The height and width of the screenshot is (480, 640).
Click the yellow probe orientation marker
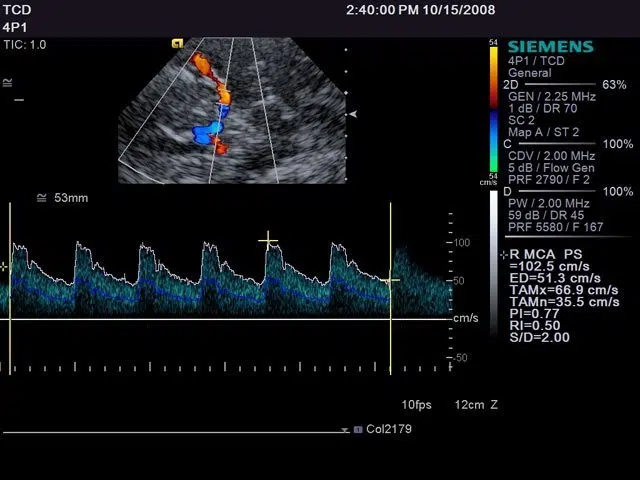pyautogui.click(x=177, y=44)
